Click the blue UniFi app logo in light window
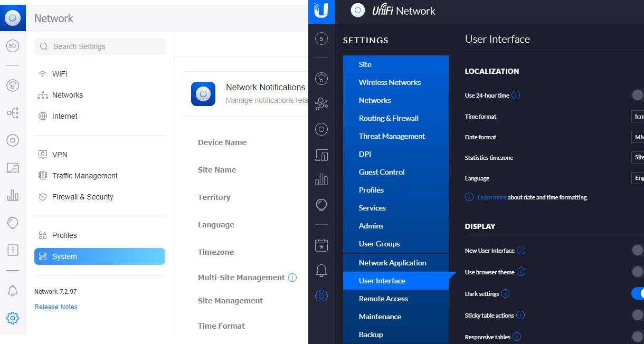This screenshot has height=344, width=644. (x=13, y=18)
